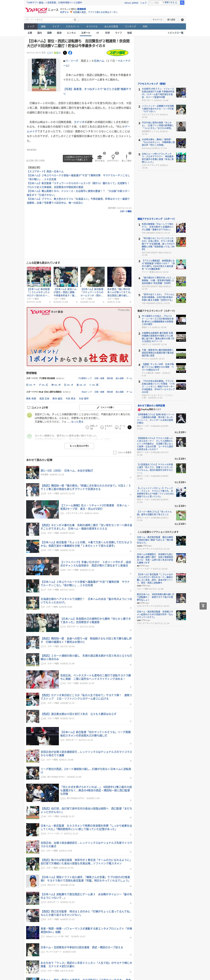Viewport: 210px width, 980px height.
Task: Click the 共感した smiley reaction icon
Action: click(x=87, y=427)
